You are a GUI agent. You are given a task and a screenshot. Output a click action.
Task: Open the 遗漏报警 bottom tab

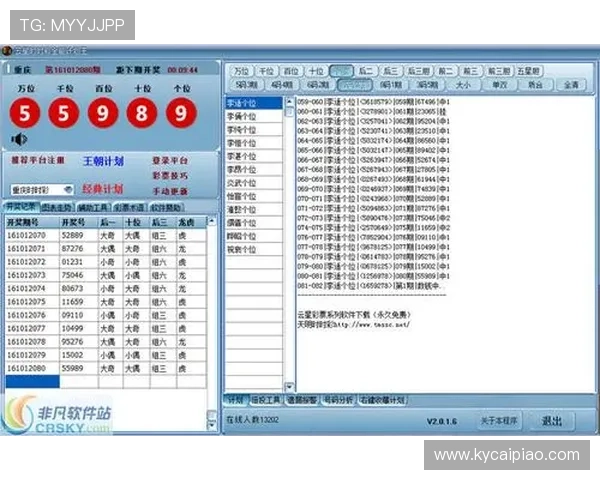(302, 400)
